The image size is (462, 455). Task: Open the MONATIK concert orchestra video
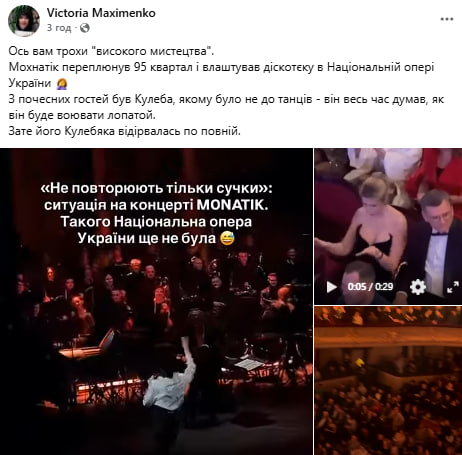pos(156,301)
